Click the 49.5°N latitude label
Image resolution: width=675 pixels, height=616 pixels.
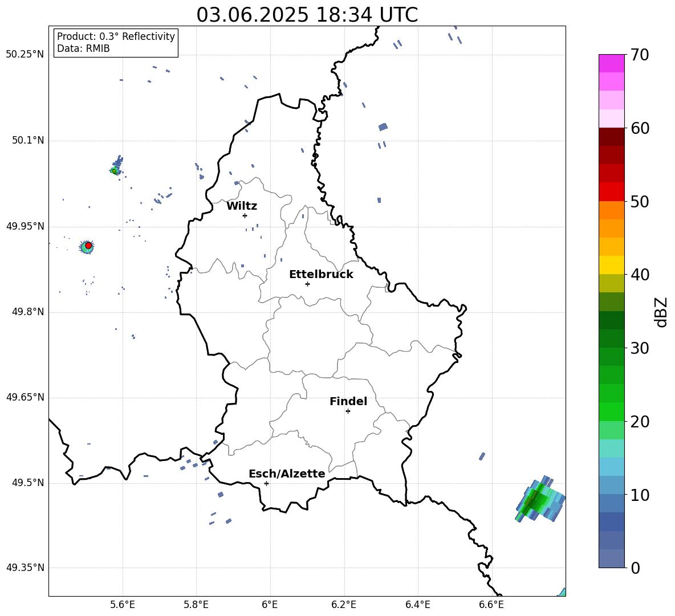tap(27, 483)
